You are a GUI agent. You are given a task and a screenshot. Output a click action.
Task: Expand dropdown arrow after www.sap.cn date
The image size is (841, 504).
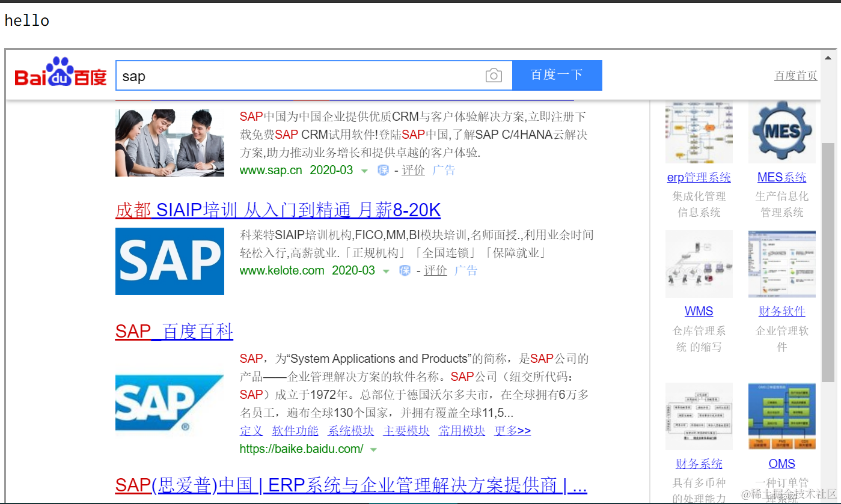[364, 171]
